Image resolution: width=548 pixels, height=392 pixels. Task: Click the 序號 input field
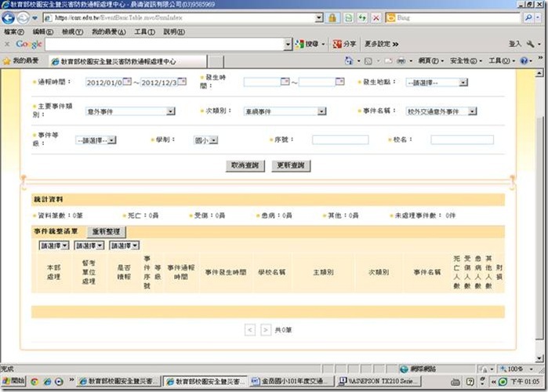340,140
